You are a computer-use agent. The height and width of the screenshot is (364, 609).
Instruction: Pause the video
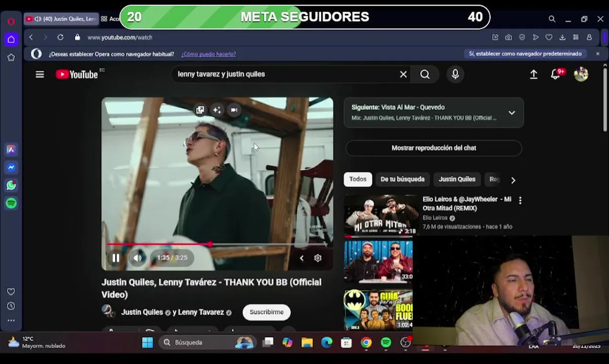coord(116,258)
